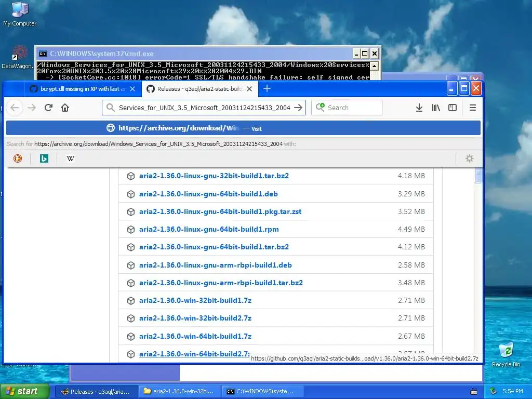Download aria2-1.36.0-linux-gnu-64bit-build1.pkg.tar.zst
Viewport: 532px width, 399px height.
[220, 212]
